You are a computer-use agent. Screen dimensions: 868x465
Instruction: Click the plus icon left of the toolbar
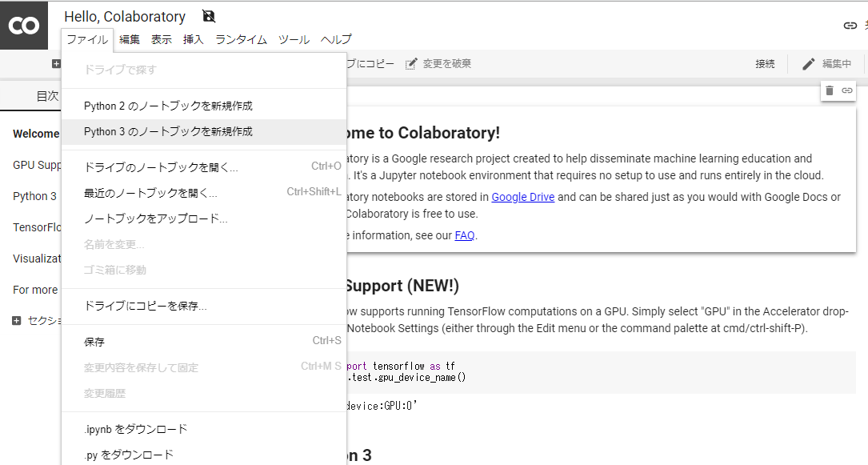[56, 64]
